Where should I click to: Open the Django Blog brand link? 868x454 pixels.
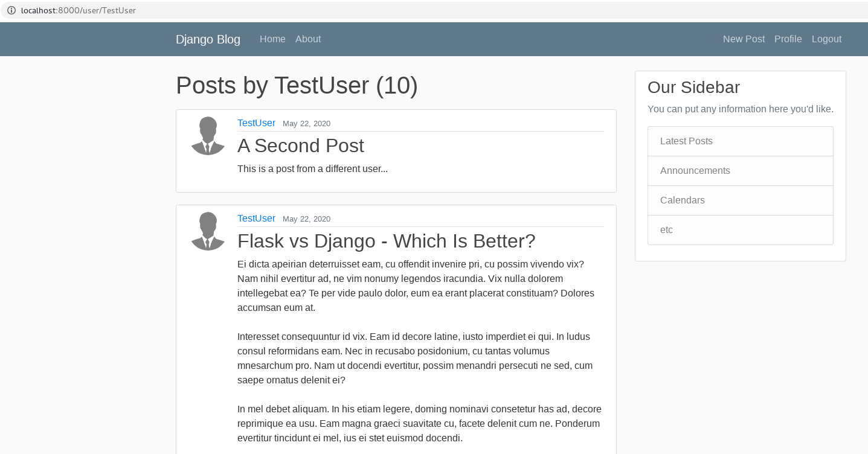click(208, 39)
